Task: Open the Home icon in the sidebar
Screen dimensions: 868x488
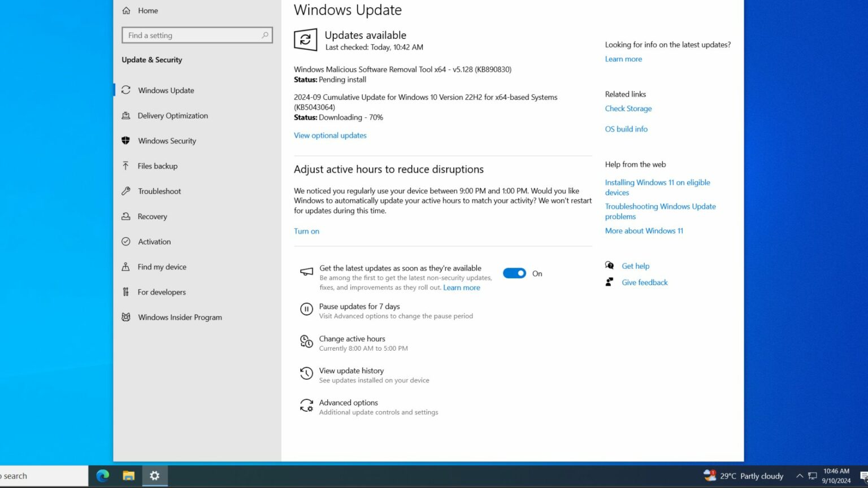Action: click(125, 10)
